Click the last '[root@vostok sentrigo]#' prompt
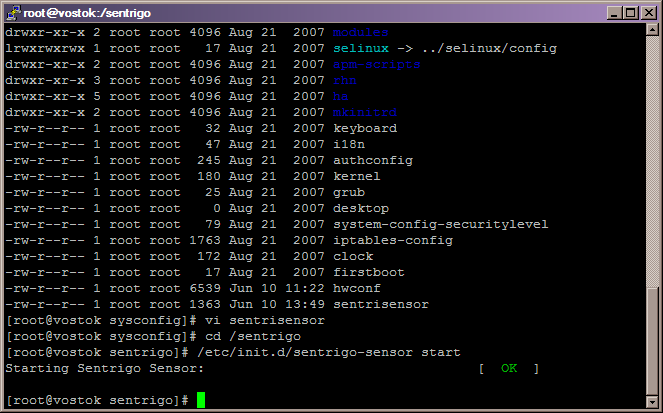This screenshot has height=413, width=663. 97,401
